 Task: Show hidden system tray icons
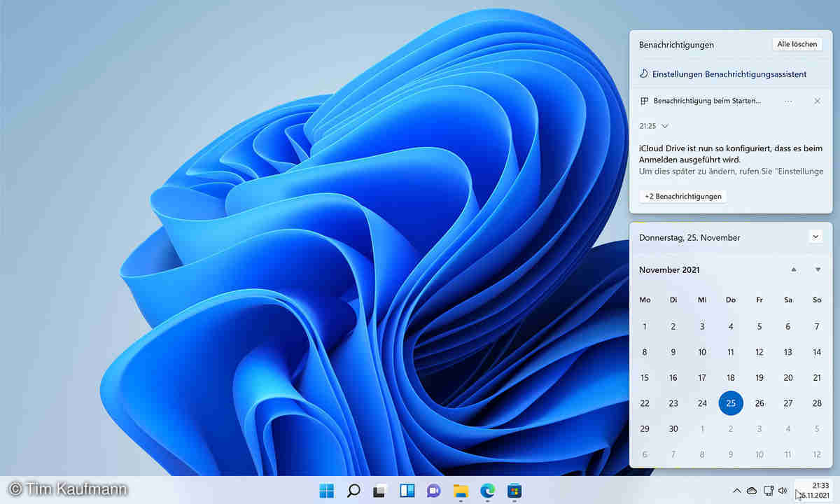click(736, 491)
